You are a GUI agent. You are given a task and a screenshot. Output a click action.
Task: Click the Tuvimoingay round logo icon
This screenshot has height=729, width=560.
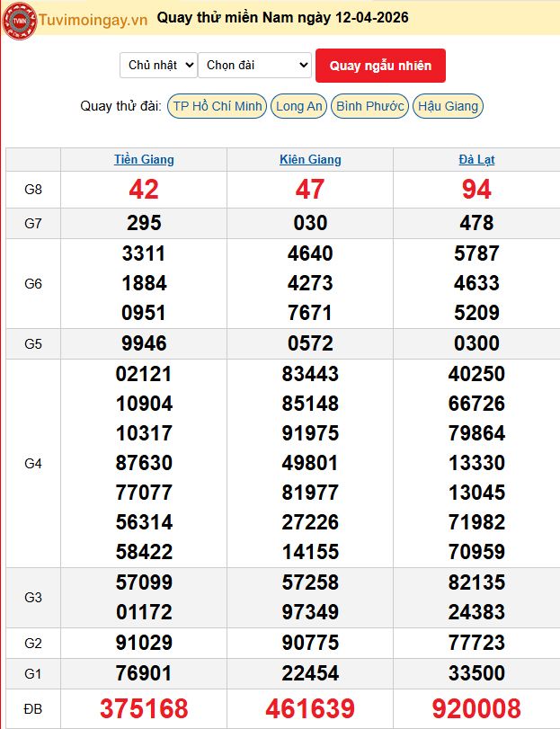19,20
